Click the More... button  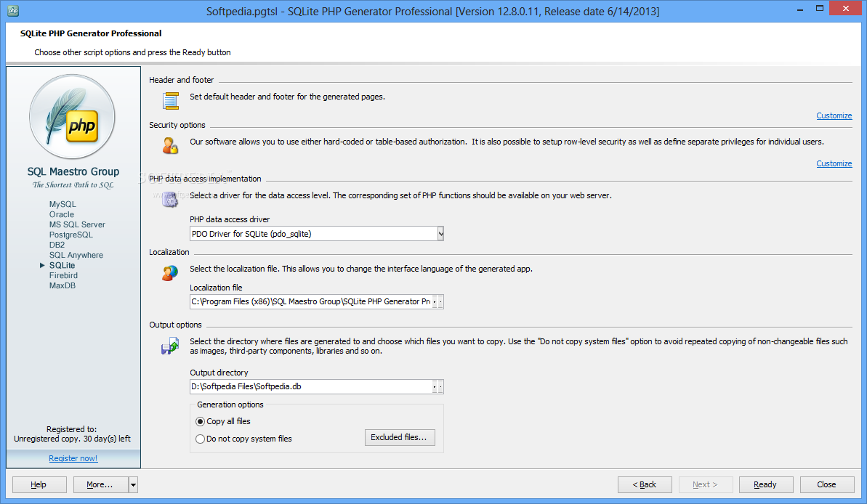click(x=100, y=484)
